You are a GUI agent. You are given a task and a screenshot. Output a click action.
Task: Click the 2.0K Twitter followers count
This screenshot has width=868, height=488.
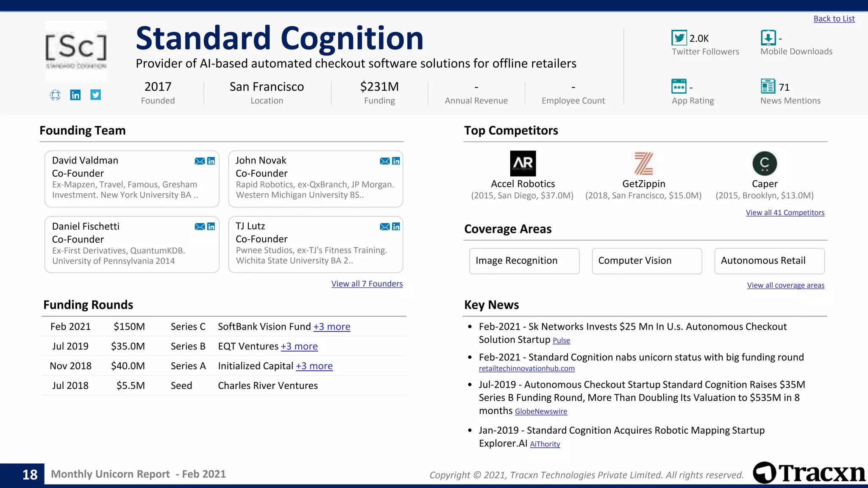pyautogui.click(x=699, y=39)
